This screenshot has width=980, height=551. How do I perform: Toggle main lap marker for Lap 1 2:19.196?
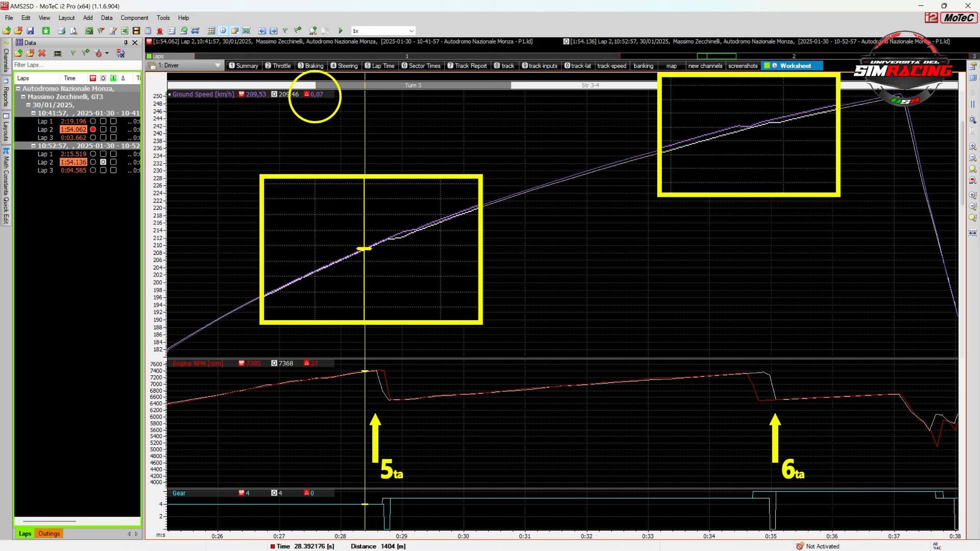coord(93,122)
